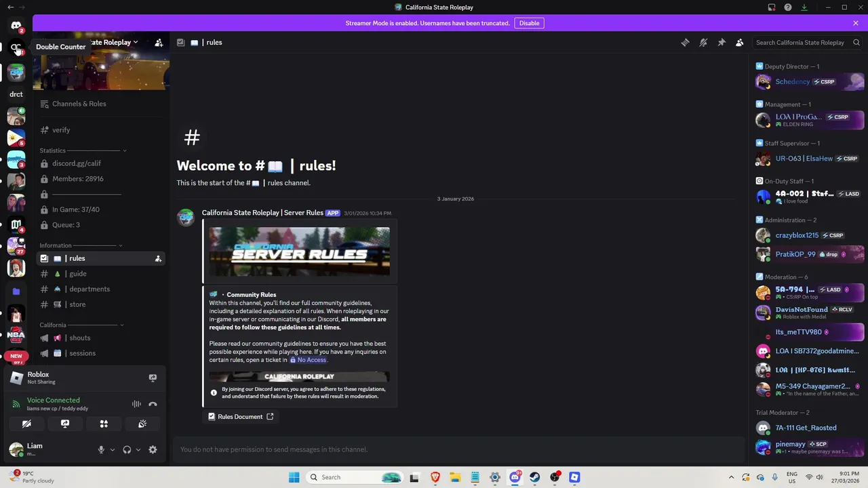Click Members: 28916 stat channel
Viewport: 868px width, 488px height.
coord(100,179)
